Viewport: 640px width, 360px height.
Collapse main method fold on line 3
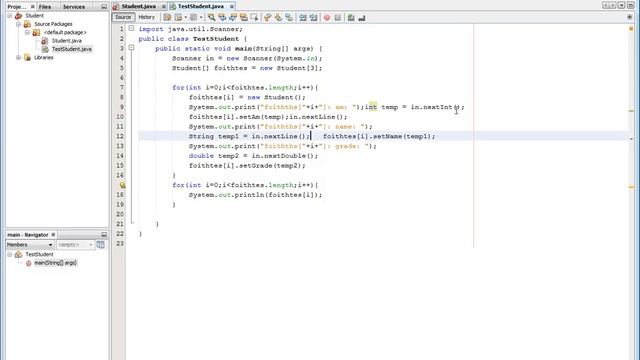[131, 48]
